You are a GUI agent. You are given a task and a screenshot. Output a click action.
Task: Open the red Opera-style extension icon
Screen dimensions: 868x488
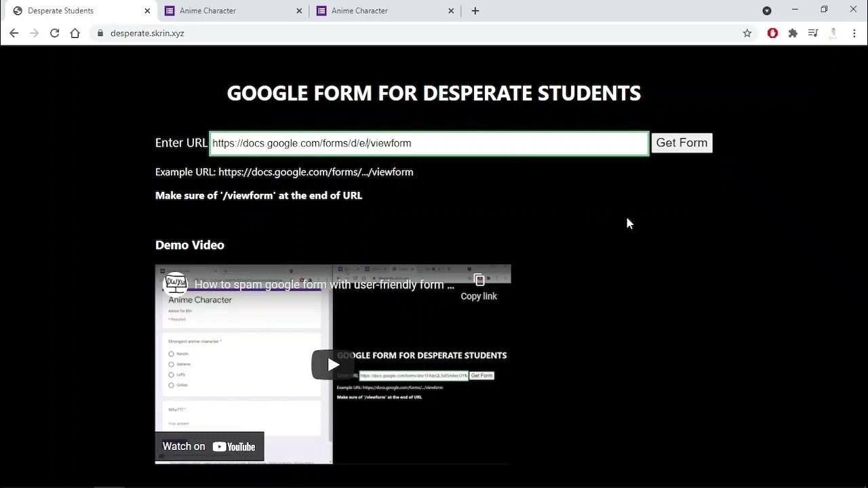click(772, 33)
